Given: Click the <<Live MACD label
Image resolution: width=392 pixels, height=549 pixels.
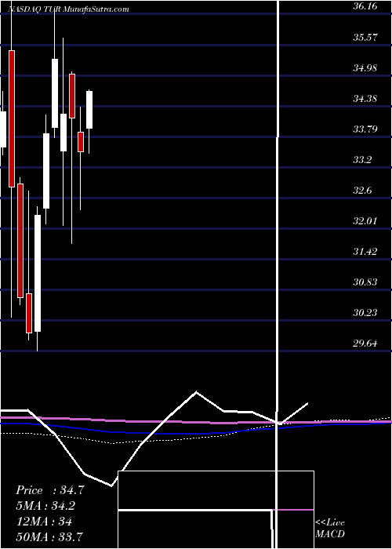Looking at the screenshot, I should (330, 529).
